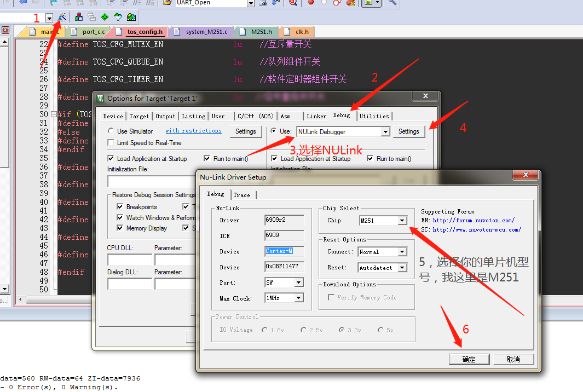Open the NULink Debugger dropdown
Viewport: 583px width, 392px height.
pos(385,131)
